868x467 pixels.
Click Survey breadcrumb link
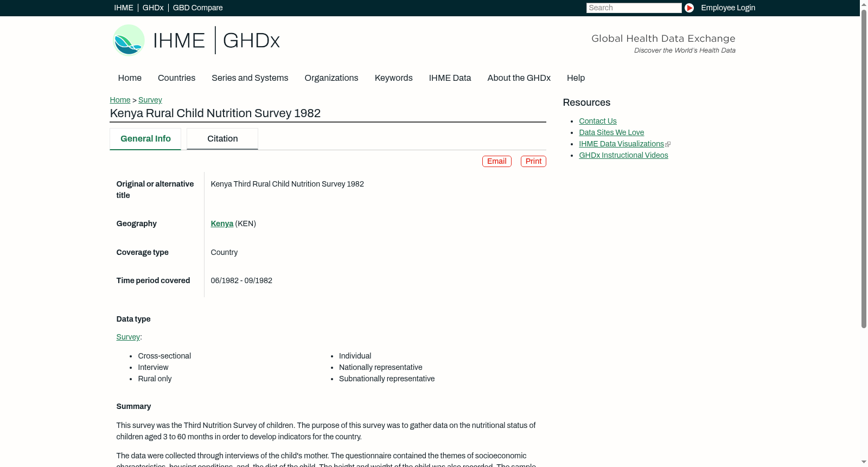[x=150, y=100]
